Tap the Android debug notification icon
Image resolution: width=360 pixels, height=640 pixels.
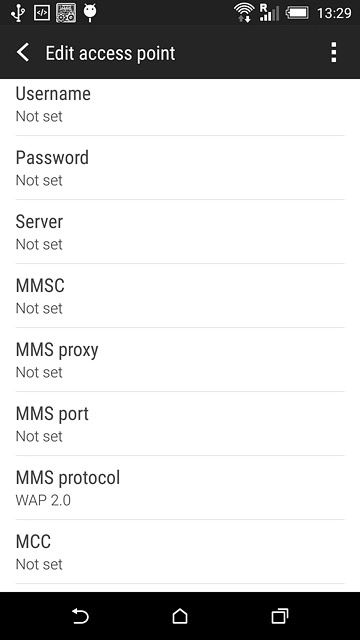(90, 13)
